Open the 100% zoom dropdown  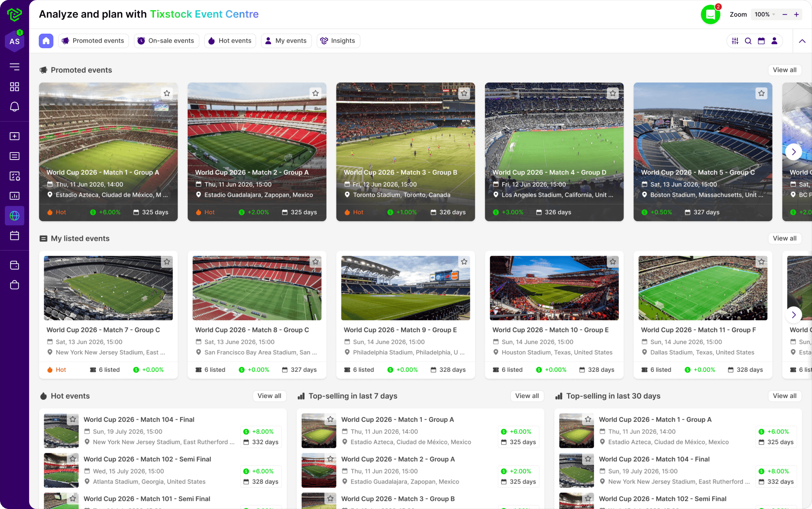(765, 15)
